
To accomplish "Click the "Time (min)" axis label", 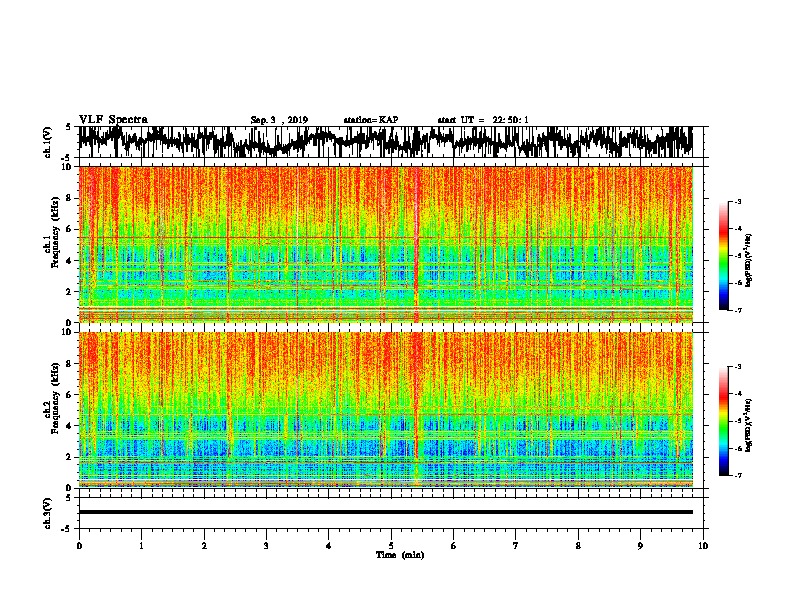I will [400, 555].
